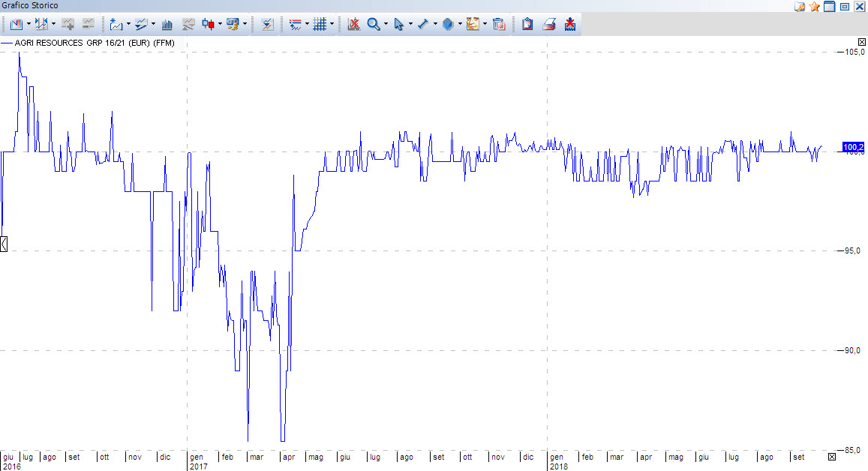This screenshot has width=868, height=471.
Task: Click the clipboard copy icon
Action: [527, 24]
